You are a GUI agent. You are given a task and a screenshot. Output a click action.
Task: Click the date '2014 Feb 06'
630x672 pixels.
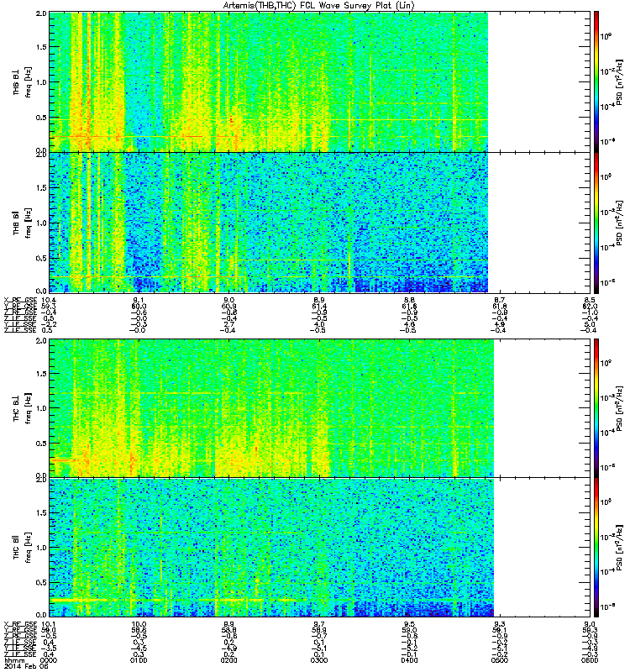point(26,666)
